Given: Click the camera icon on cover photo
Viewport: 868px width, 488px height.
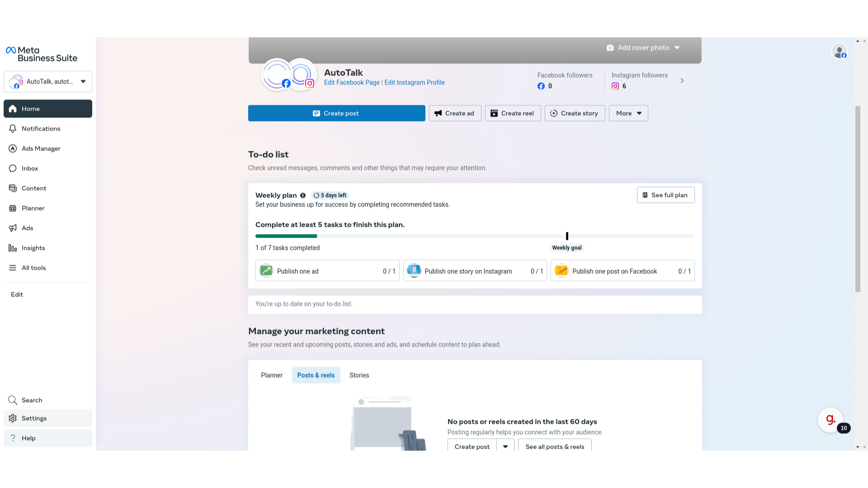Looking at the screenshot, I should point(610,47).
